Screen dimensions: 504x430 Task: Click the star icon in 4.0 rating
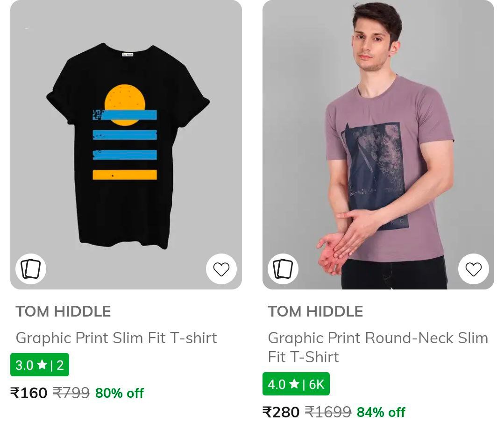click(x=294, y=384)
